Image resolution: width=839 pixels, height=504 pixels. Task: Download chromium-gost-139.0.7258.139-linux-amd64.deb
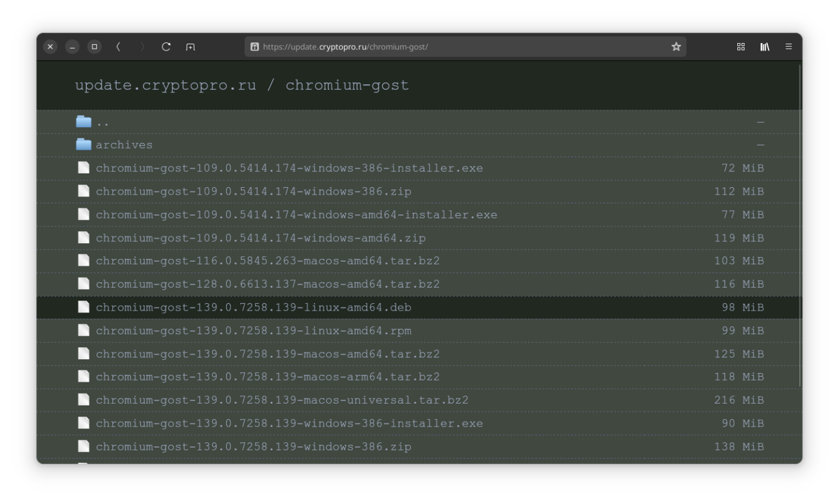point(254,308)
